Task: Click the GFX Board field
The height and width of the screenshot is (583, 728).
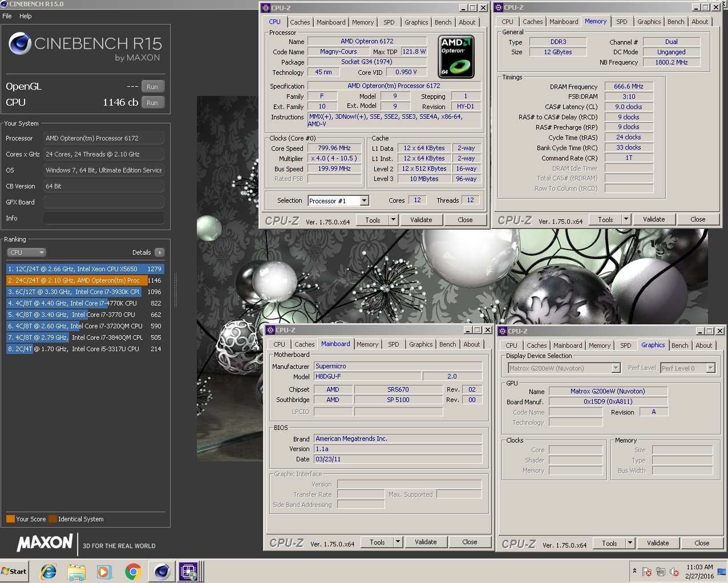Action: [104, 202]
